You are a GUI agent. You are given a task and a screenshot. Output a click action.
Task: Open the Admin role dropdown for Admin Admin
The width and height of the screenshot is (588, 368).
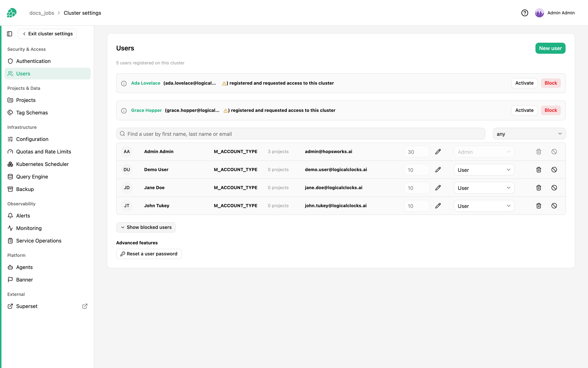(x=484, y=152)
